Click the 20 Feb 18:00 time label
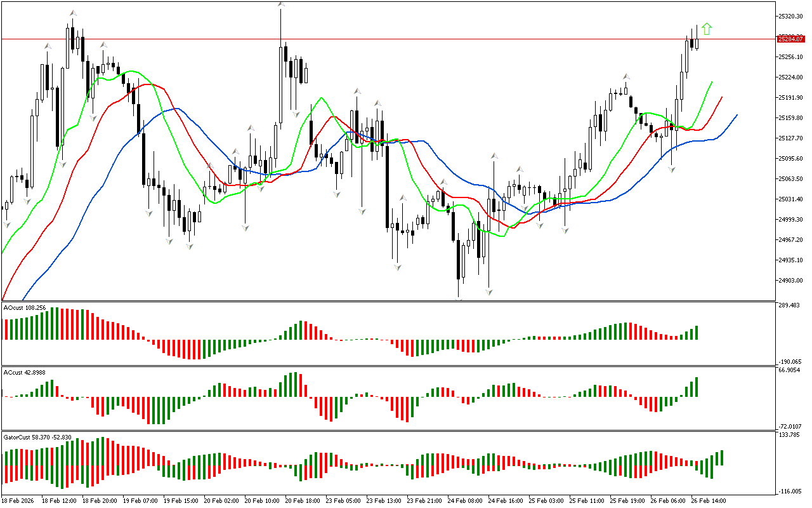Viewport: 812px width, 508px height. (303, 500)
